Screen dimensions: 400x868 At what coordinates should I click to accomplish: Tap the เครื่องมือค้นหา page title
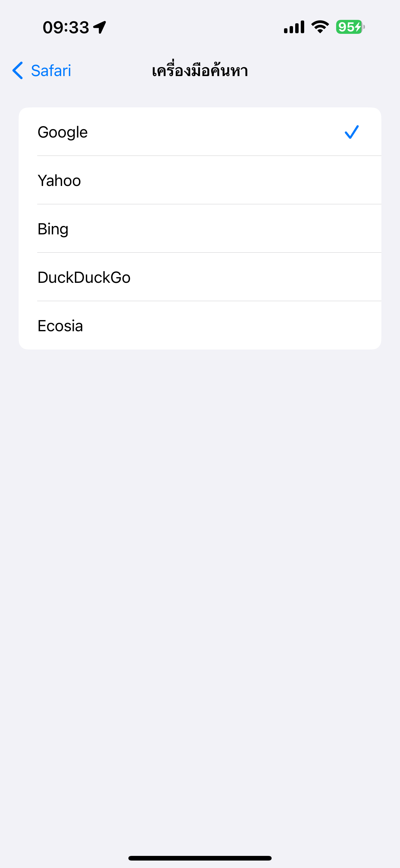coord(200,71)
